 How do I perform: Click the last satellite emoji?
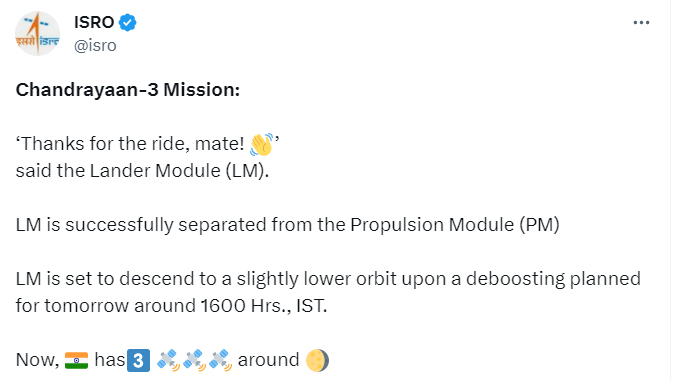pos(221,360)
